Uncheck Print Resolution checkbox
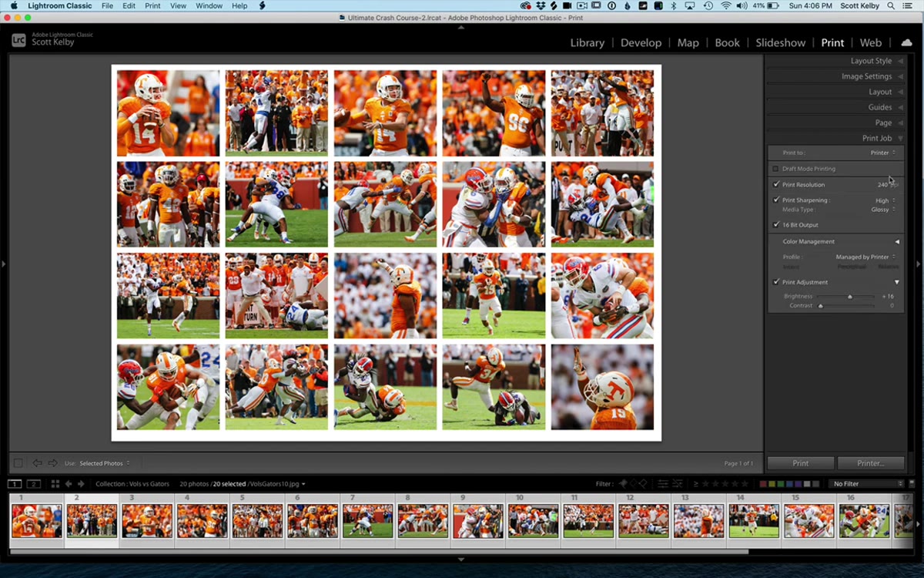This screenshot has width=924, height=578. (x=775, y=185)
